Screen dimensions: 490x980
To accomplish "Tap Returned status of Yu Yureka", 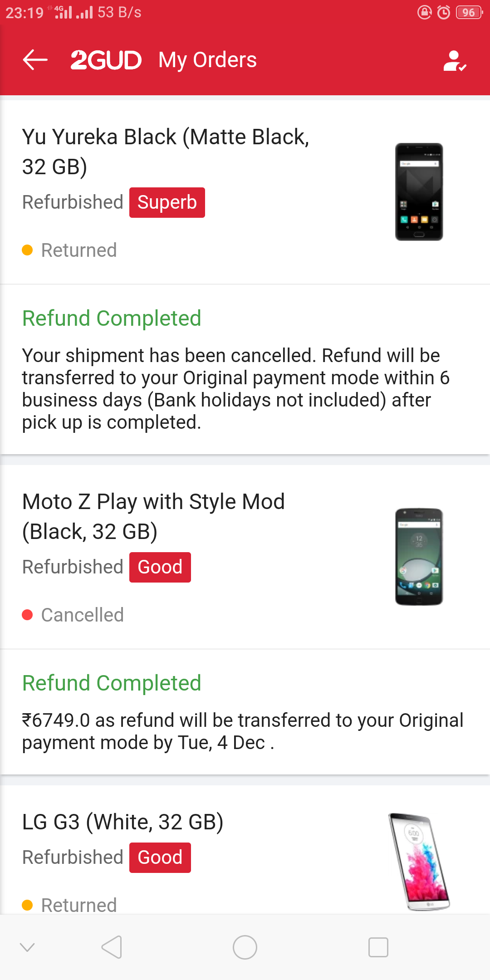I will tap(78, 250).
